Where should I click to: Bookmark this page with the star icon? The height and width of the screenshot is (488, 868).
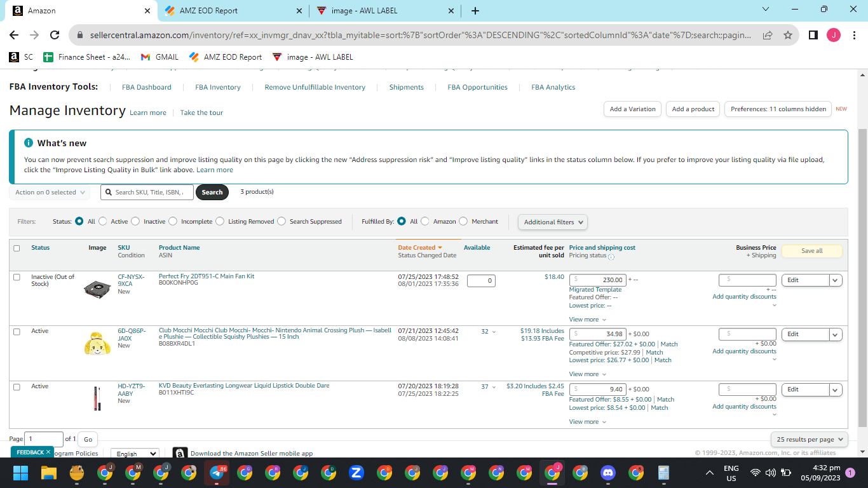click(788, 35)
